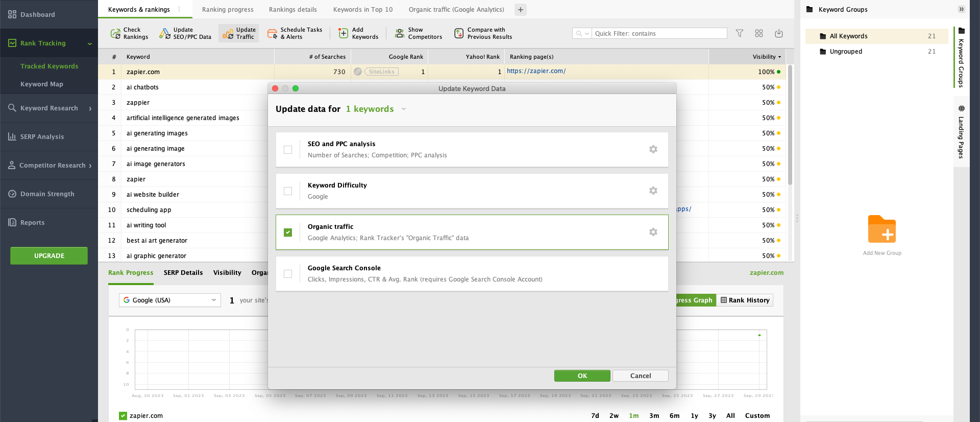Image resolution: width=980 pixels, height=422 pixels.
Task: Switch to Ranking progress tab
Action: pyautogui.click(x=228, y=9)
